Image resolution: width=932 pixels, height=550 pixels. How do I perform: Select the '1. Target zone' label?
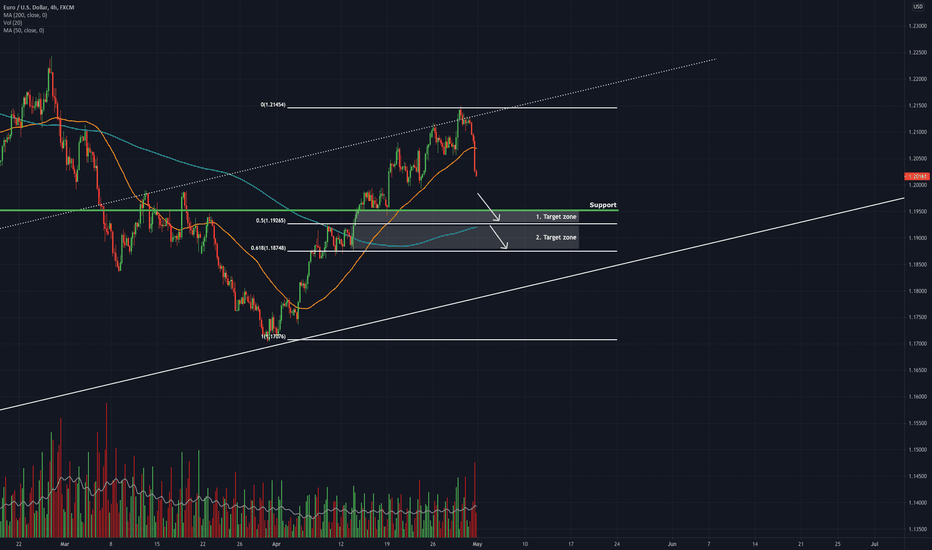click(556, 217)
